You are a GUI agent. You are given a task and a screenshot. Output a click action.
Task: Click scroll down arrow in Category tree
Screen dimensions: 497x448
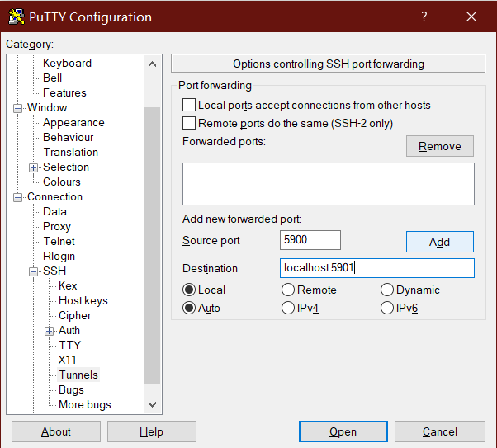(x=152, y=404)
